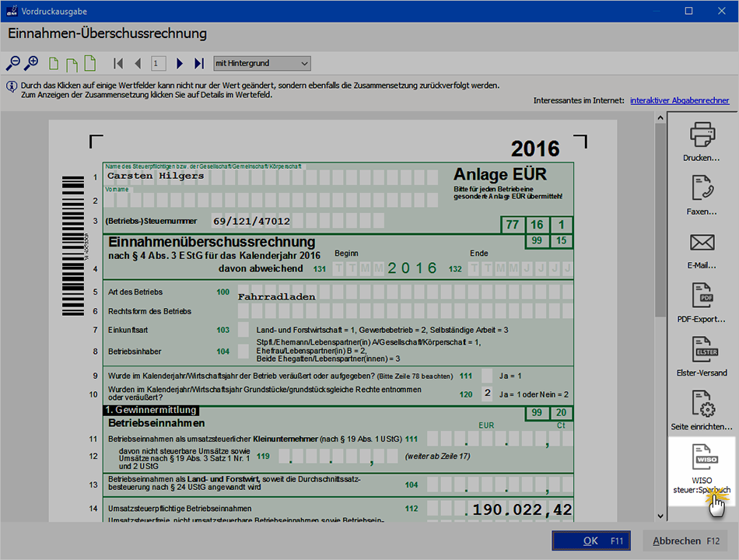
Task: Click the Ende date field 132
Action: click(520, 268)
